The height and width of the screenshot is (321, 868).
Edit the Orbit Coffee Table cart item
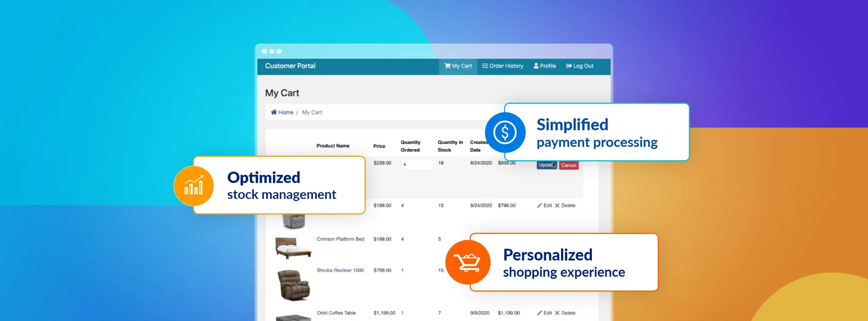click(x=544, y=313)
